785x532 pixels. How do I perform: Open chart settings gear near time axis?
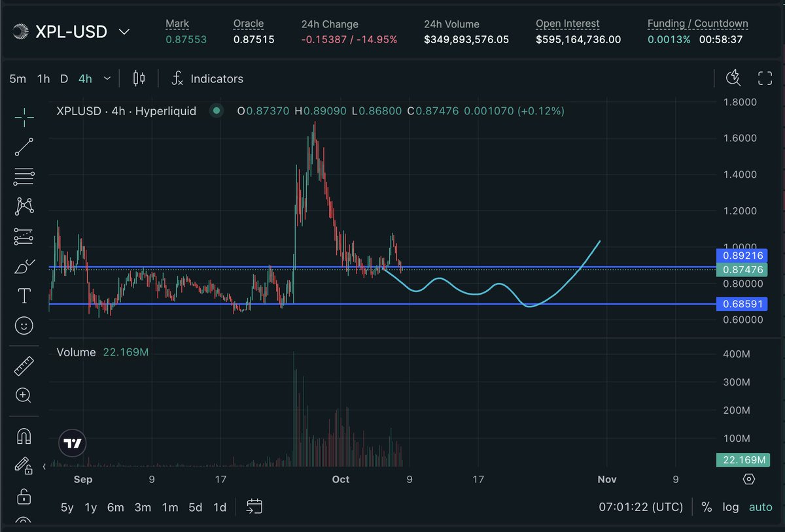tap(749, 479)
